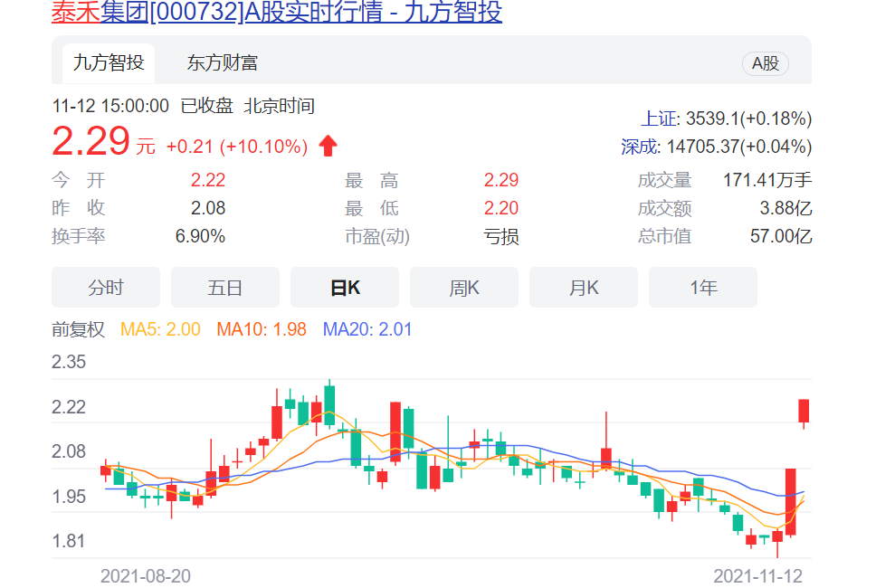Click the current price 2.29
Image resolution: width=895 pixels, height=588 pixels.
pos(90,141)
